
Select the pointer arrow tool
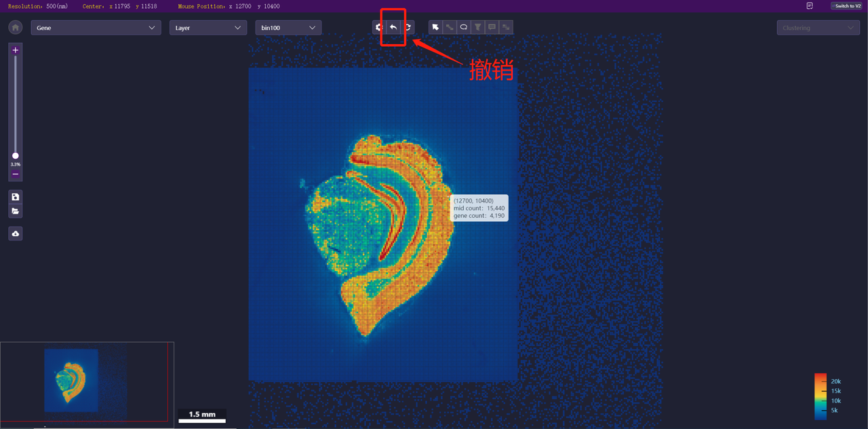click(435, 27)
